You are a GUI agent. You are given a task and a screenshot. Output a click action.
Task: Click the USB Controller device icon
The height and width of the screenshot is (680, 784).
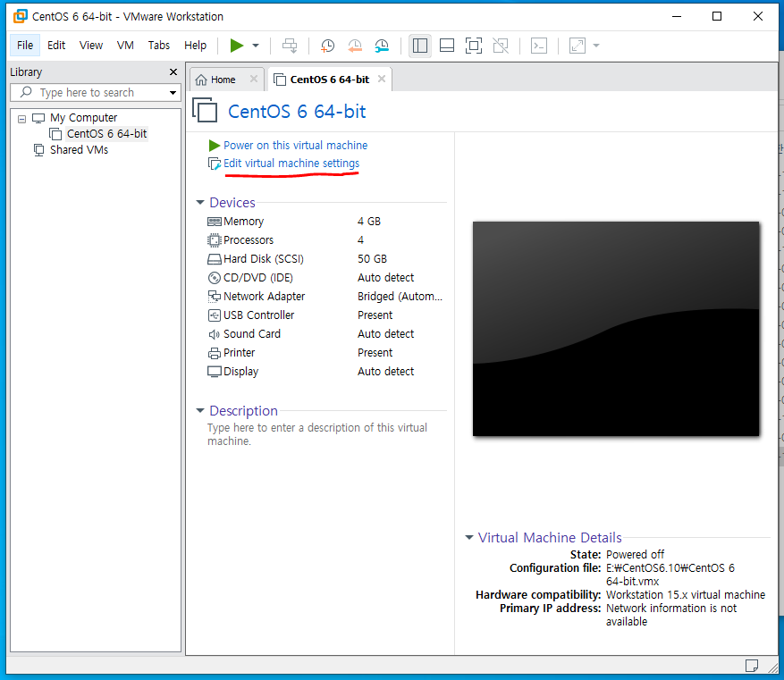coord(214,315)
